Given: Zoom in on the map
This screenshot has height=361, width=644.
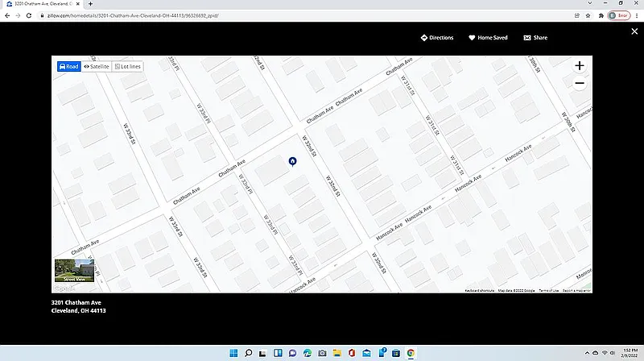Looking at the screenshot, I should pyautogui.click(x=579, y=66).
